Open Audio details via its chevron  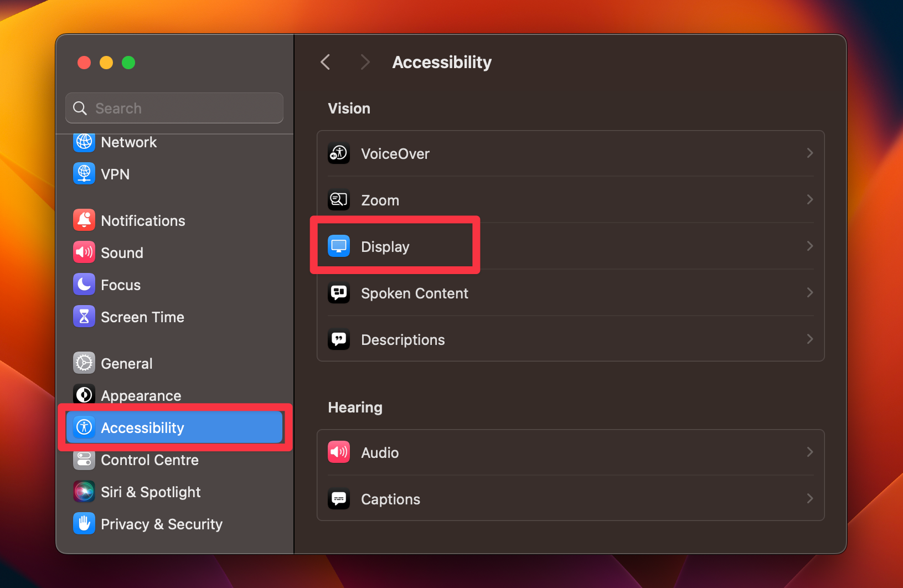coord(809,452)
